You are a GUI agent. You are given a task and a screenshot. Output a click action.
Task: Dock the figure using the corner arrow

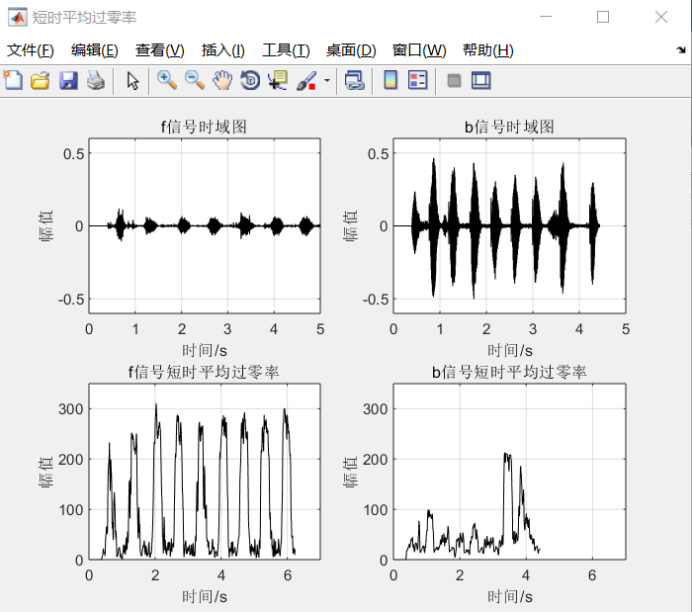(681, 50)
